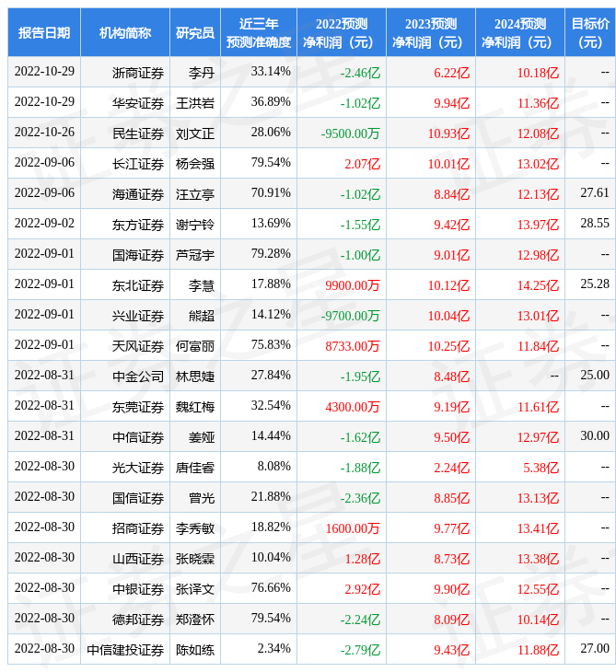Click researcher name 李丹
616x672 pixels.
(x=202, y=73)
